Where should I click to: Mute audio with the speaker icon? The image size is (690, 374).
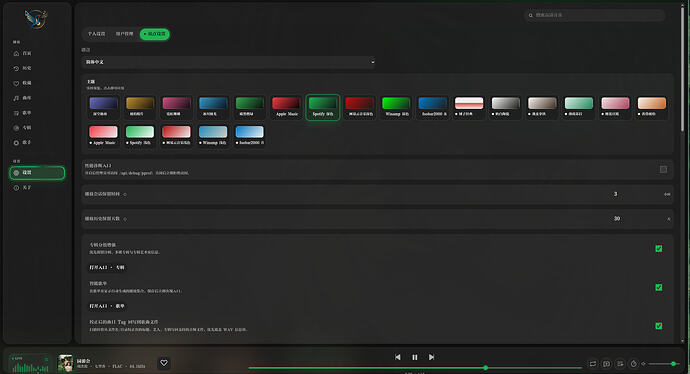(643, 363)
